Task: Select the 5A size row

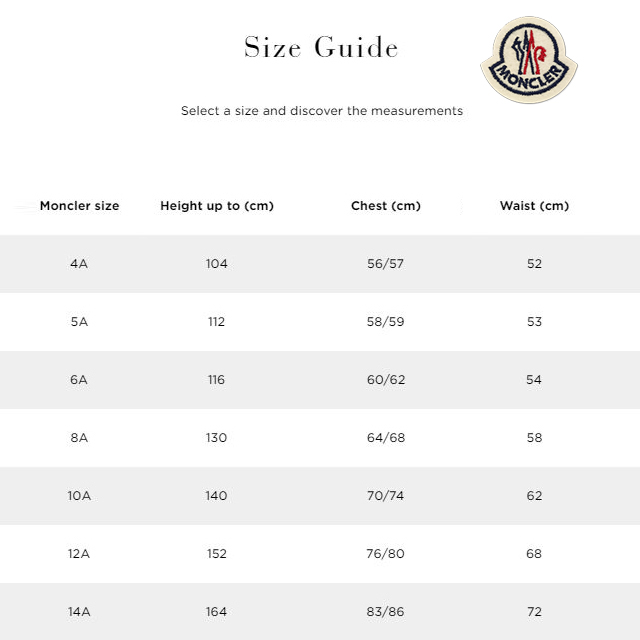Action: click(x=79, y=322)
